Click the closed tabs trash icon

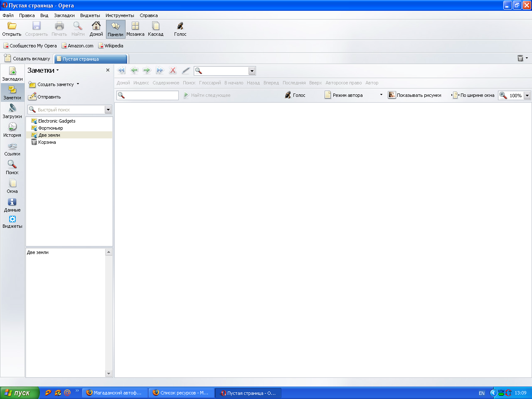pos(520,58)
